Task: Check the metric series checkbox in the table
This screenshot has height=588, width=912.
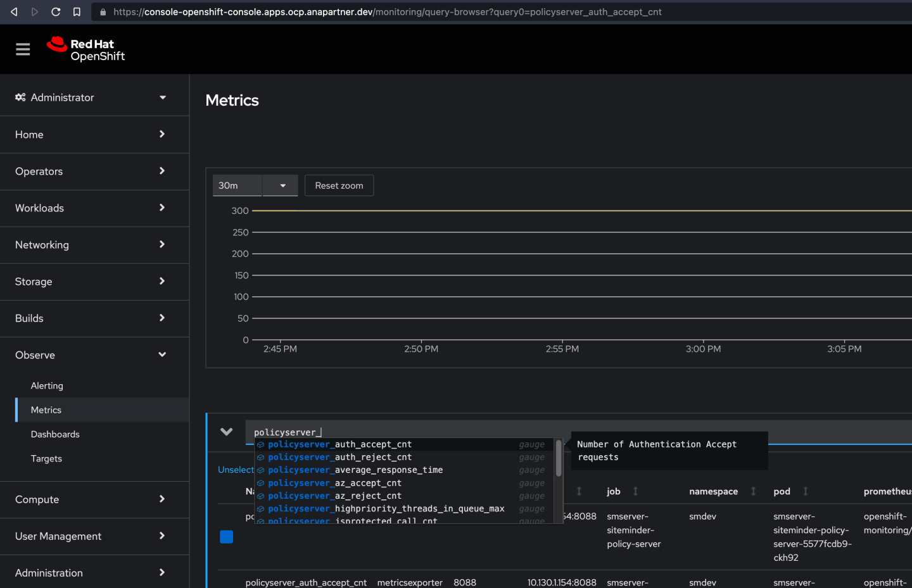Action: click(226, 536)
